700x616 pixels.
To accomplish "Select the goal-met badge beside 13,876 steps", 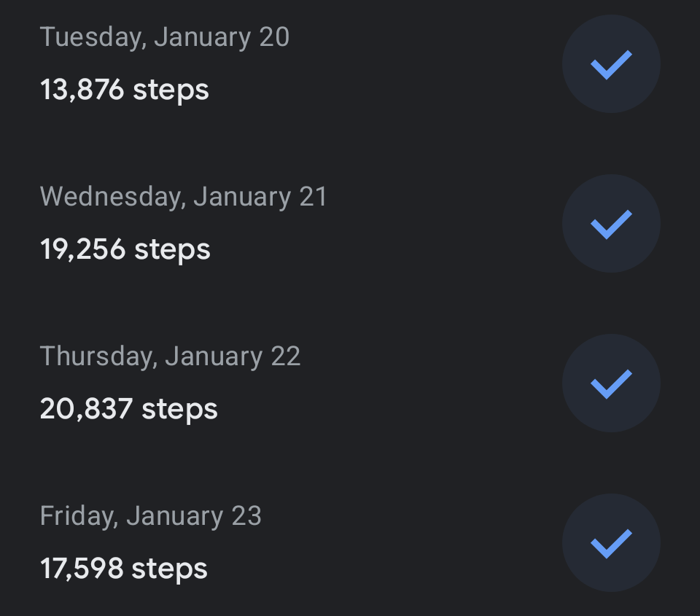I will 611,64.
